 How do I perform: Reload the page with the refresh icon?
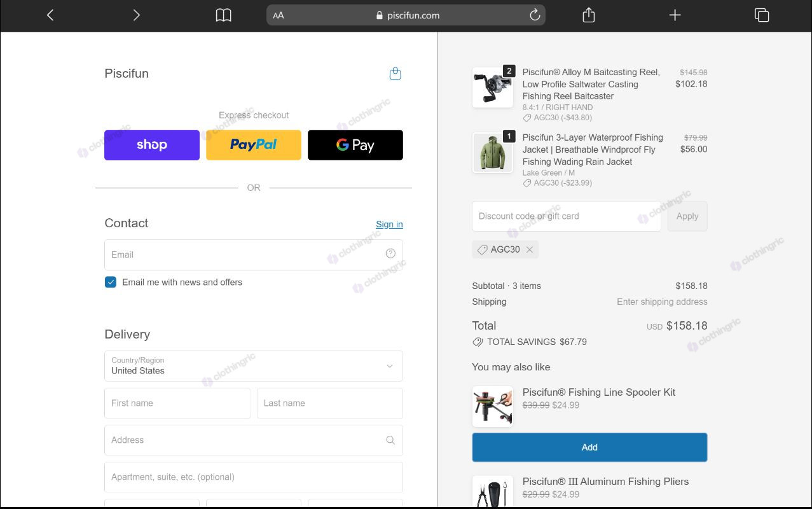coord(535,15)
